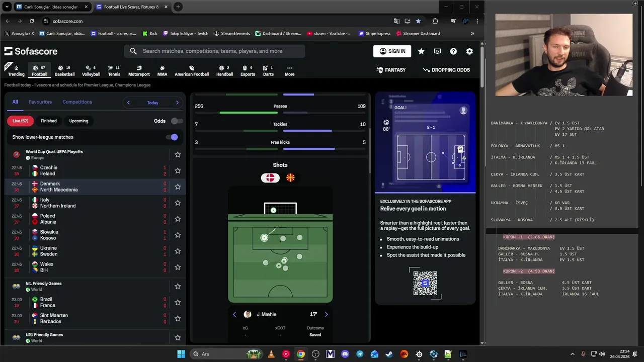Viewport: 644px width, 362px height.
Task: Open the Today date picker
Action: (152, 103)
